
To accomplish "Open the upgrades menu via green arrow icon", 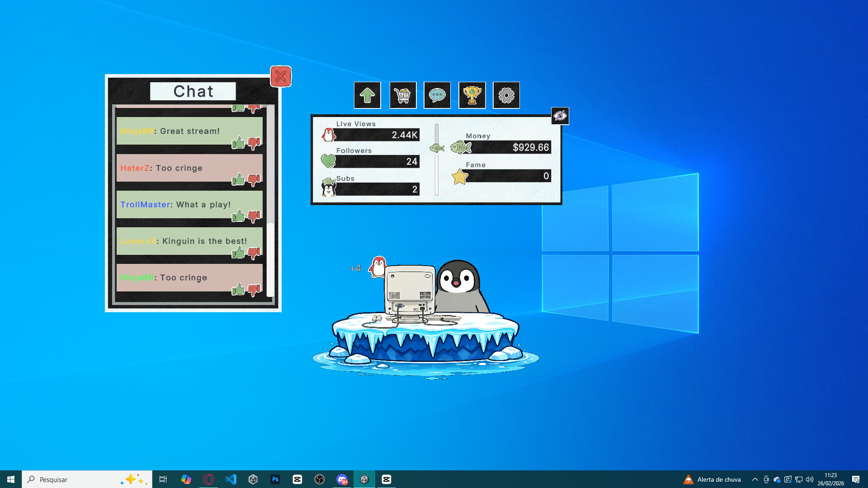I will pos(367,95).
